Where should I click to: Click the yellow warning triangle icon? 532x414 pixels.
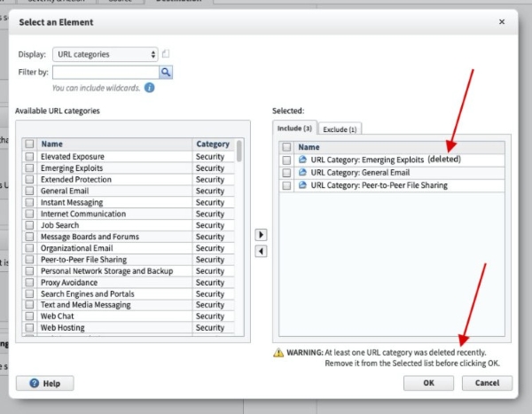(278, 352)
